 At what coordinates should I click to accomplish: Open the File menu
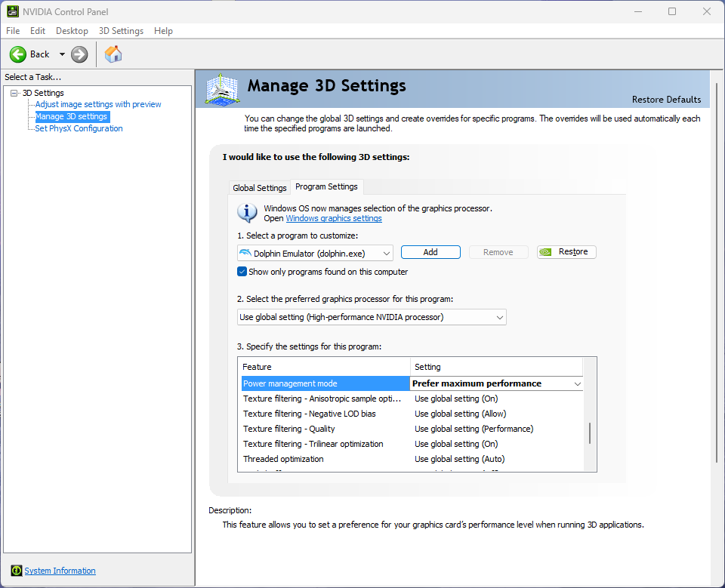click(x=13, y=31)
